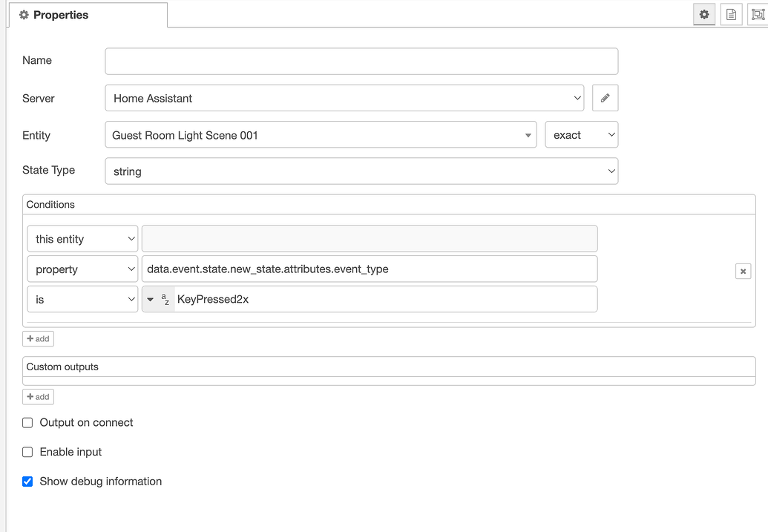Open node settings via the gear icon
The width and height of the screenshot is (768, 532).
703,14
